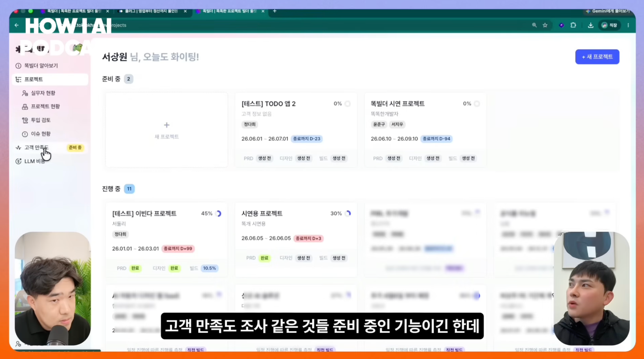Click the 준비 중 badge on 고객 만족도
The width and height of the screenshot is (644, 359).
75,148
